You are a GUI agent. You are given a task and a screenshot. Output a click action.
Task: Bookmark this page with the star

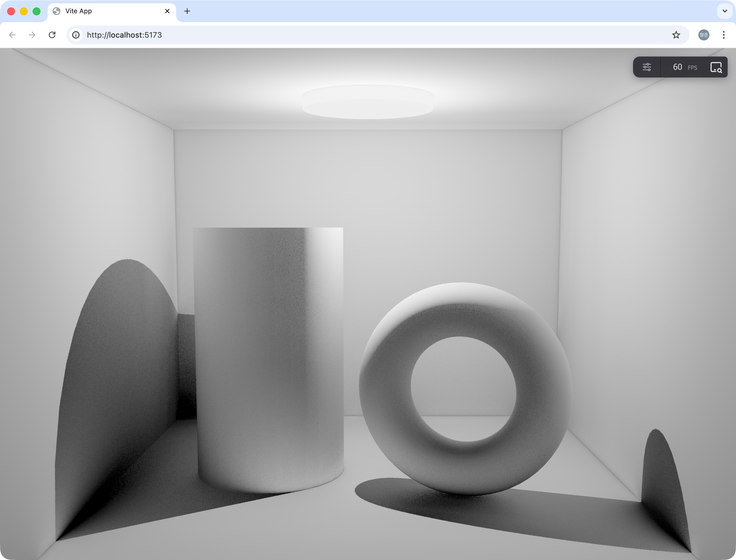pos(676,35)
